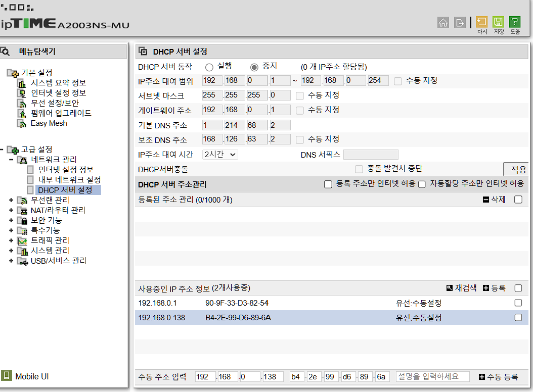Expand the 트래픽 관리 tree node

click(x=11, y=241)
